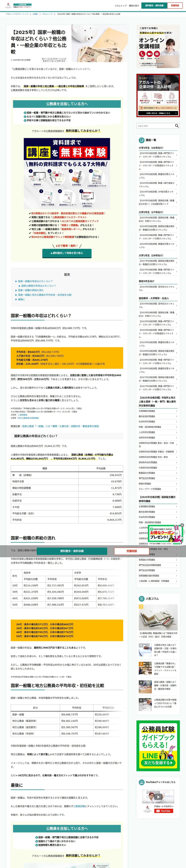Open popular column 5 公務員試験の対策や勉強
The image size is (186, 868).
[x=158, y=704]
